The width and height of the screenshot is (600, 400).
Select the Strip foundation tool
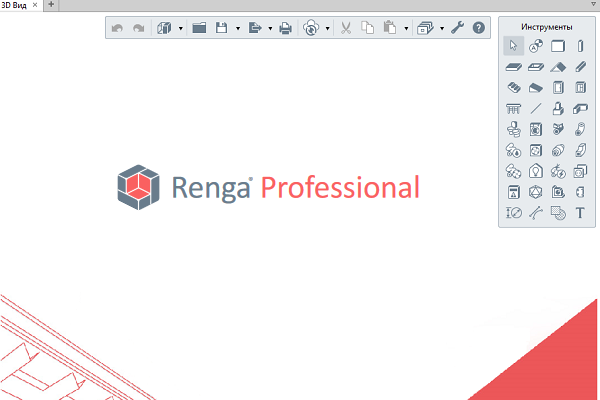[x=580, y=109]
